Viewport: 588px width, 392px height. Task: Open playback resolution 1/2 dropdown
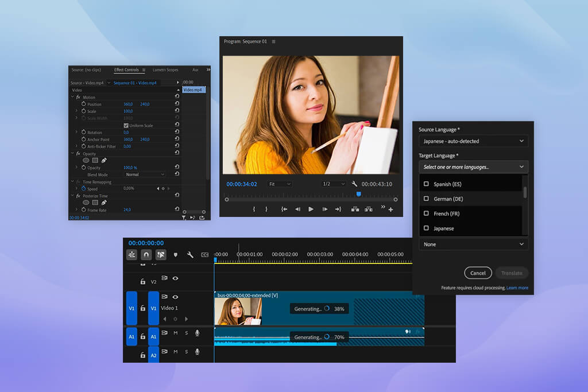point(334,184)
